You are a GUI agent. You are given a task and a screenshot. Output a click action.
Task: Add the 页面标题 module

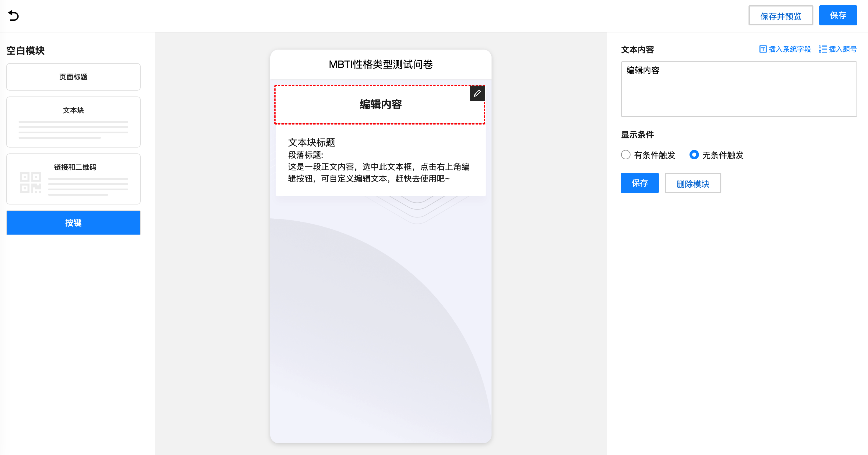coord(73,77)
